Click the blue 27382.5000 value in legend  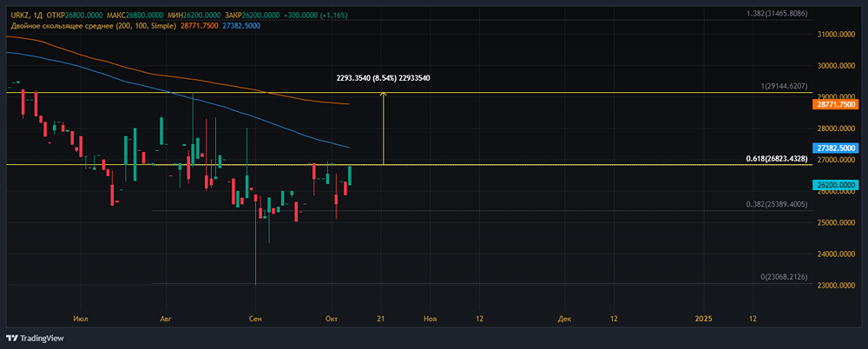(241, 27)
